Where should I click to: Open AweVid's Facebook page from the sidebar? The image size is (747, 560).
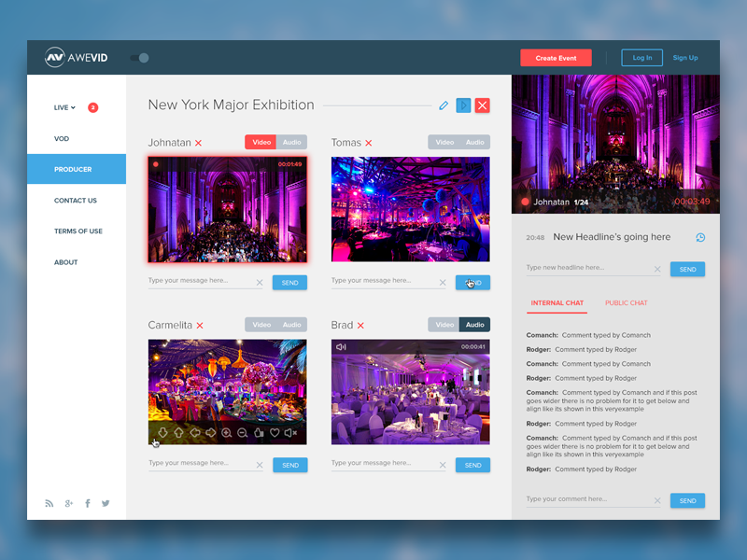point(87,503)
